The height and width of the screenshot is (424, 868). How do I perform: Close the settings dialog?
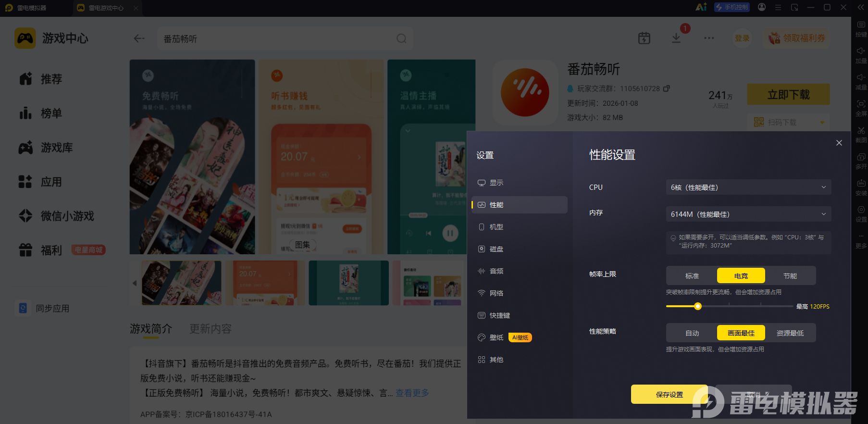click(x=839, y=143)
